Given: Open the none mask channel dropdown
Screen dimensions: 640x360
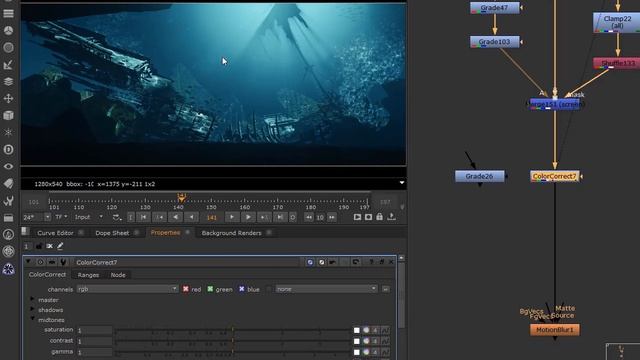Looking at the screenshot, I should (326, 289).
